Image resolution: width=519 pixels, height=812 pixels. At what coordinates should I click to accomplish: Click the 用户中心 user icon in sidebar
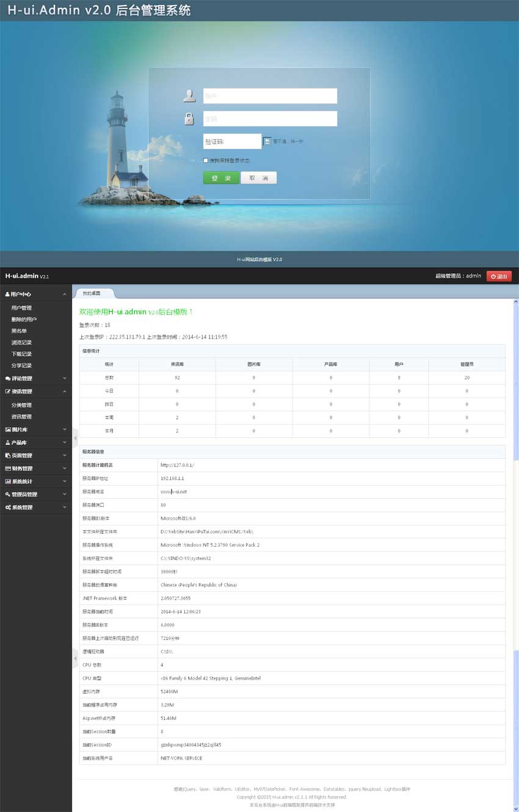pos(7,294)
